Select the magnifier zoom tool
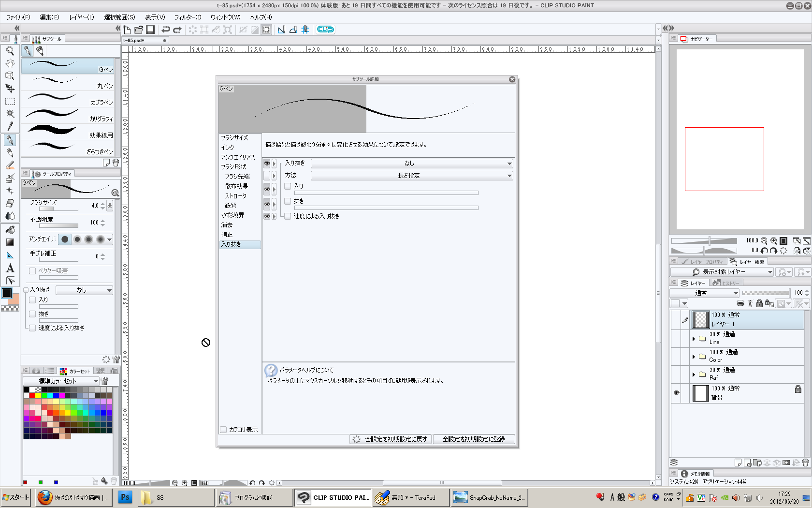 click(x=10, y=50)
